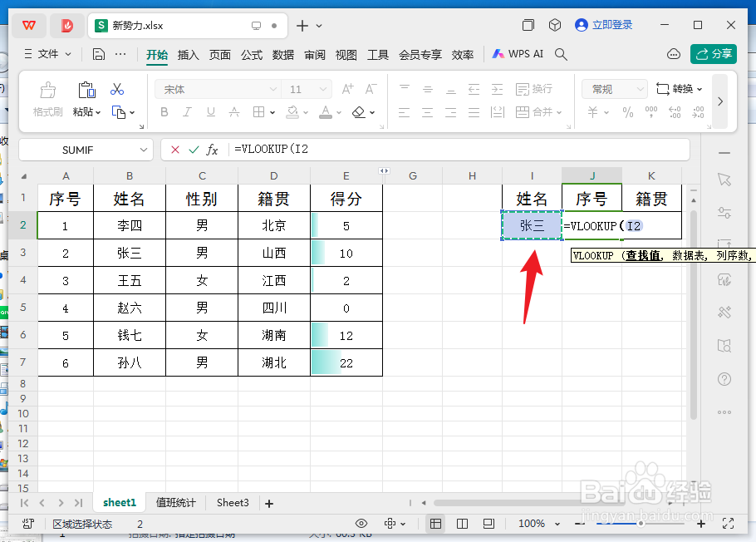
Task: Toggle bold formatting with the B button
Action: 164,112
